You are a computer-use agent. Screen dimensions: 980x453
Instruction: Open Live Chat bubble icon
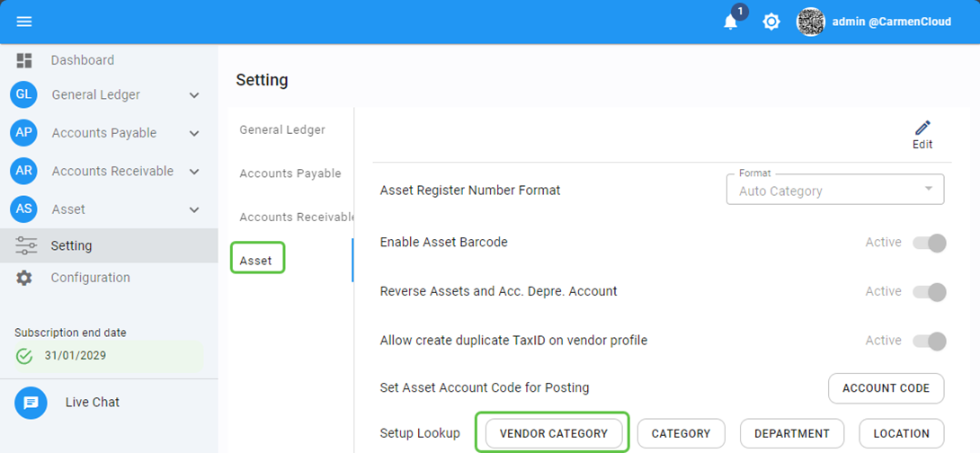pos(31,403)
